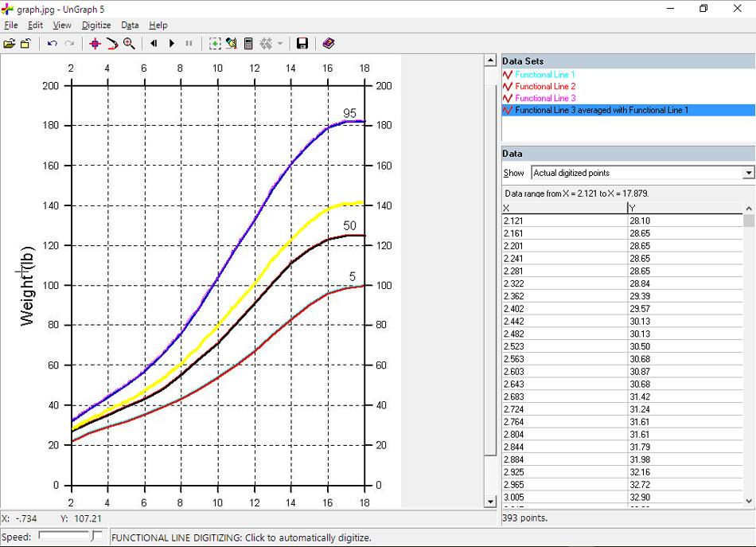Click the second folder icon in toolbar
756x547 pixels.
(x=25, y=44)
